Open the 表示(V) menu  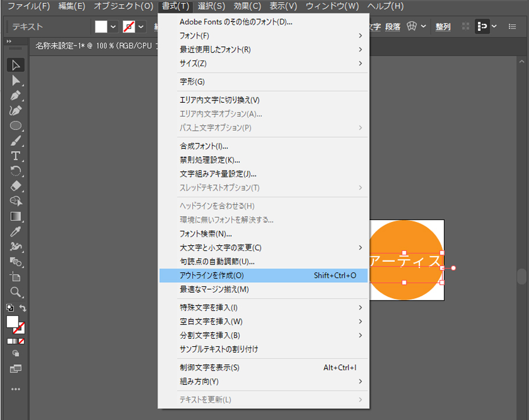coord(283,6)
